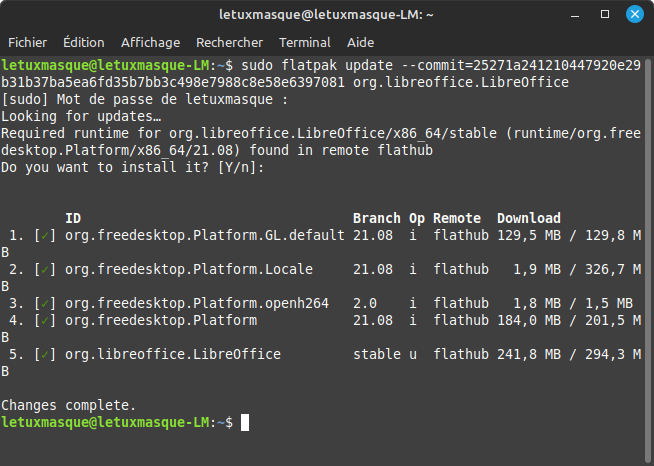
Task: Open the Rechercher menu
Action: [x=229, y=43]
